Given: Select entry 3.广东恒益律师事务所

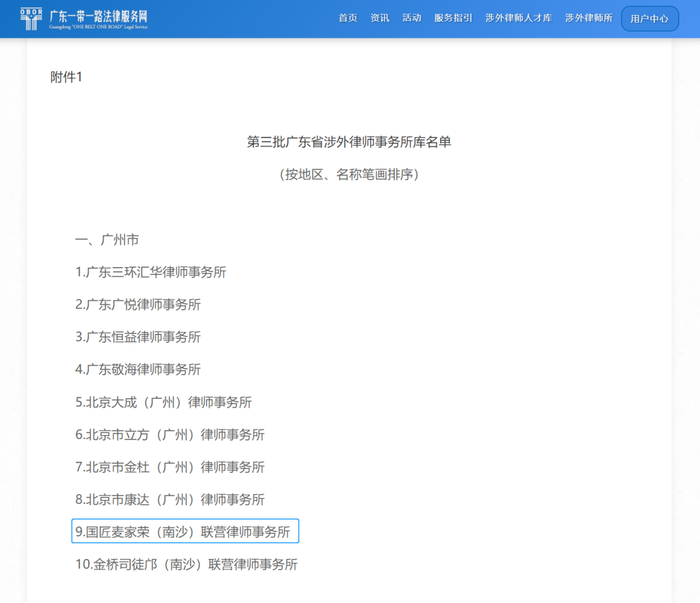Looking at the screenshot, I should pos(138,337).
